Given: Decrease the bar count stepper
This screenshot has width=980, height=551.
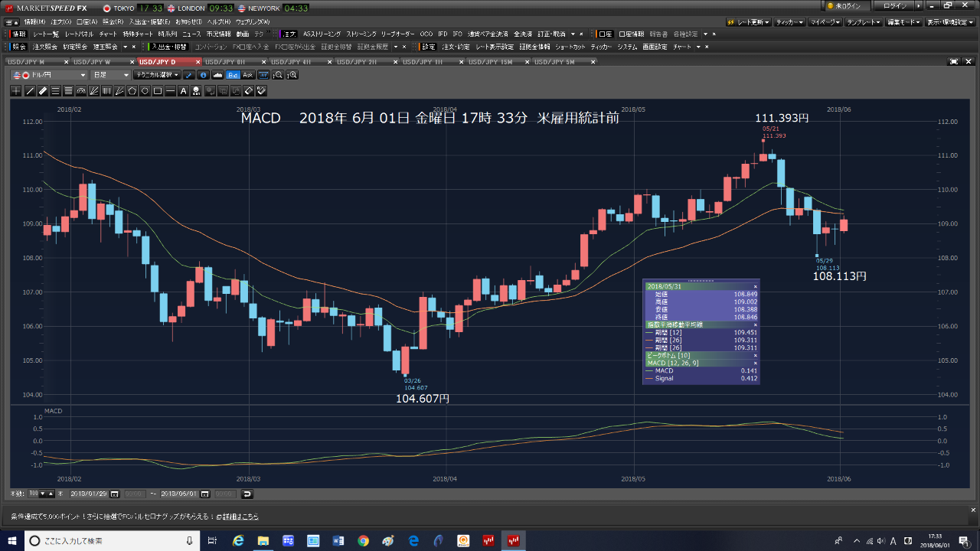Looking at the screenshot, I should 42,494.
